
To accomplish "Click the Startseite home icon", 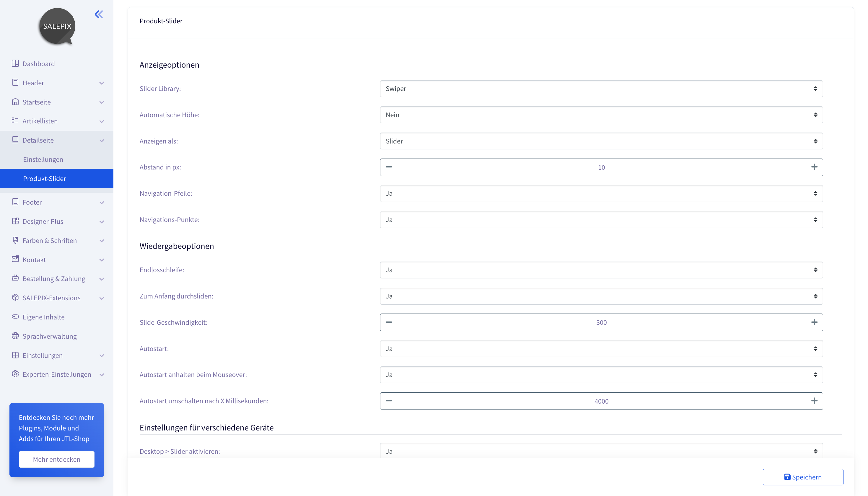I will coord(15,102).
